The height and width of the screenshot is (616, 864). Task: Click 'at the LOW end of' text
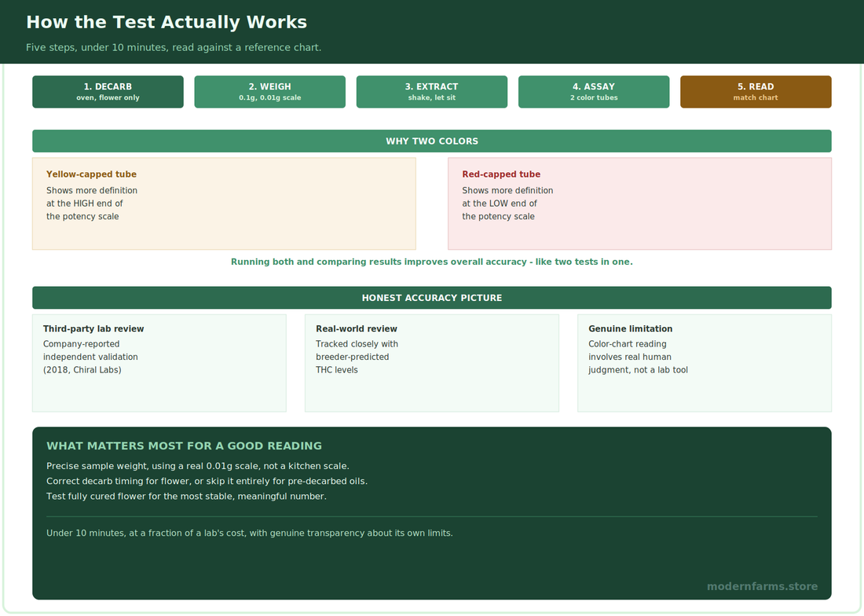point(500,203)
